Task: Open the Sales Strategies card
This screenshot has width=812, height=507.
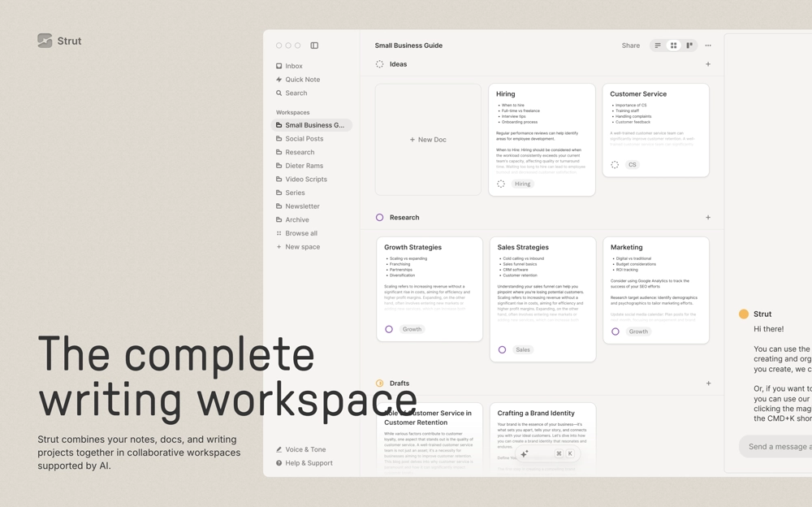Action: click(x=542, y=300)
